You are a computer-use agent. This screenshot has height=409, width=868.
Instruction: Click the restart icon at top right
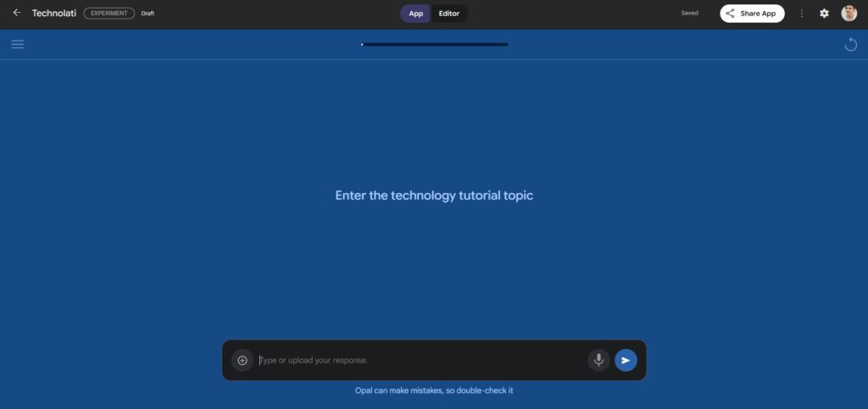coord(850,44)
